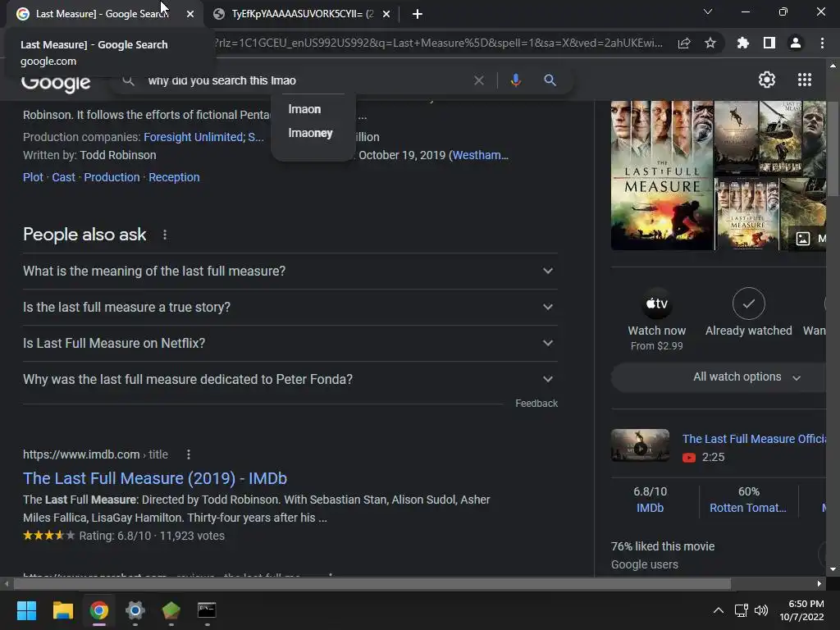840x630 pixels.
Task: Open Google quick settings gear
Action: coord(767,80)
